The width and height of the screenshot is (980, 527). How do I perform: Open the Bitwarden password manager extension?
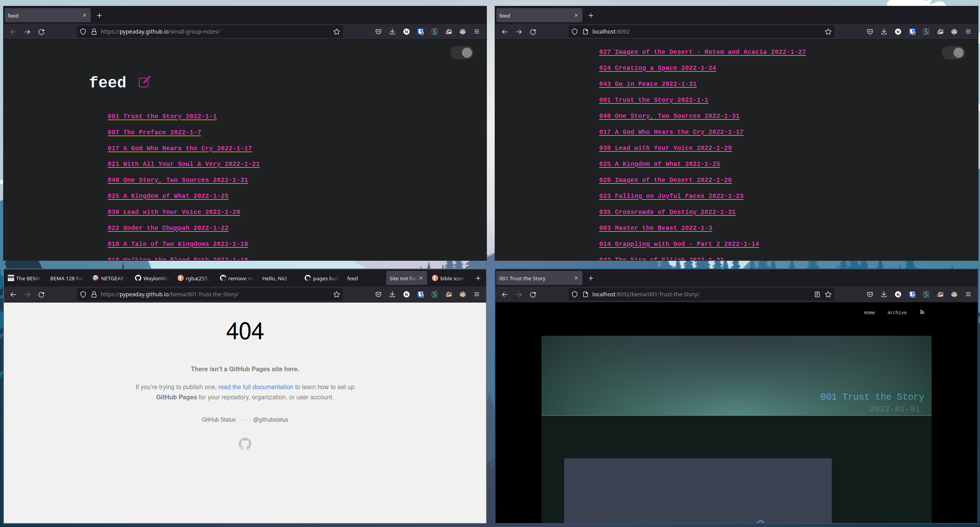pos(420,32)
